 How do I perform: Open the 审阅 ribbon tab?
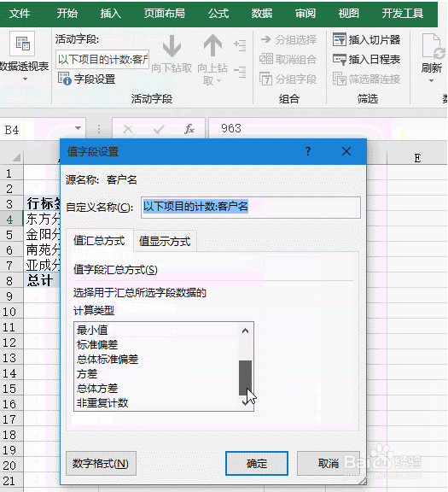(x=305, y=14)
